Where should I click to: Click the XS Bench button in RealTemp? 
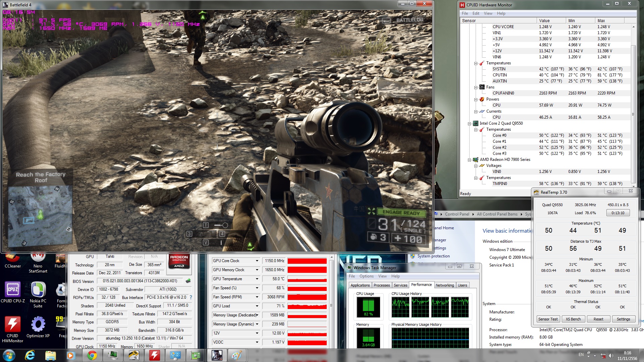573,319
